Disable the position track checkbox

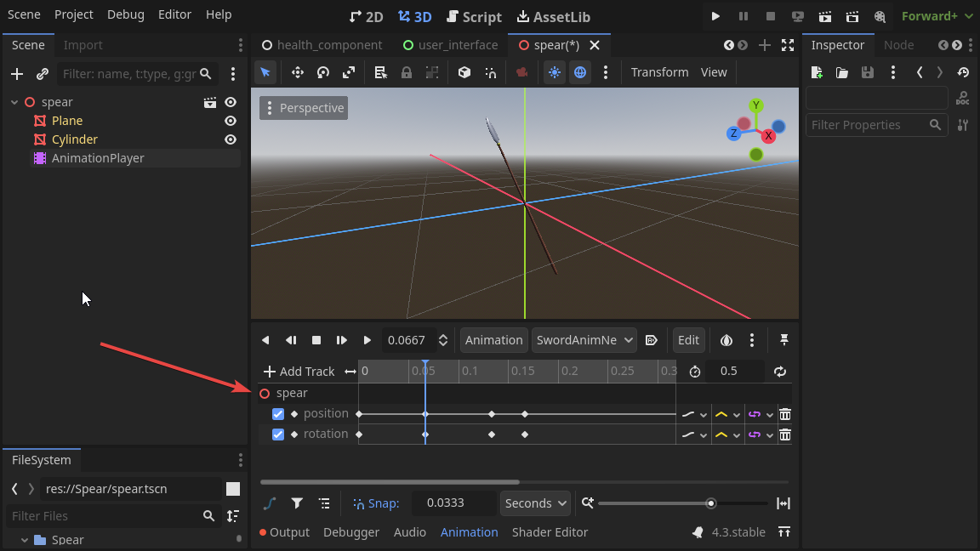pyautogui.click(x=278, y=414)
